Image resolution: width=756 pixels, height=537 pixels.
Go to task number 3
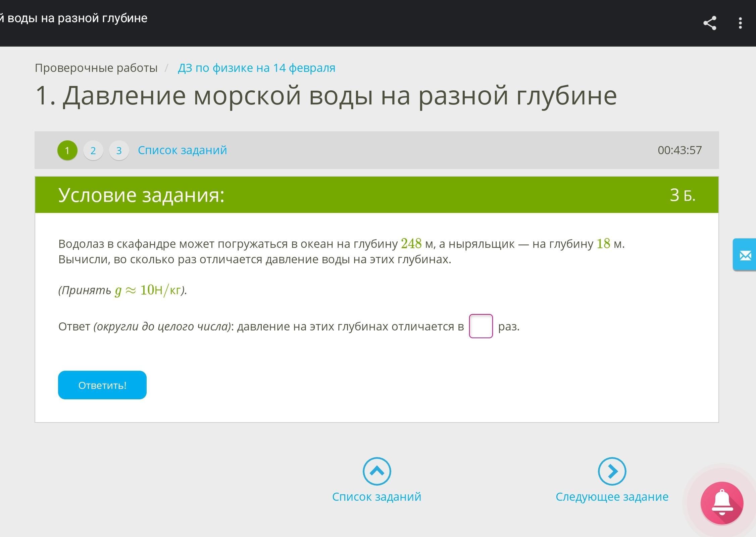[x=119, y=150]
